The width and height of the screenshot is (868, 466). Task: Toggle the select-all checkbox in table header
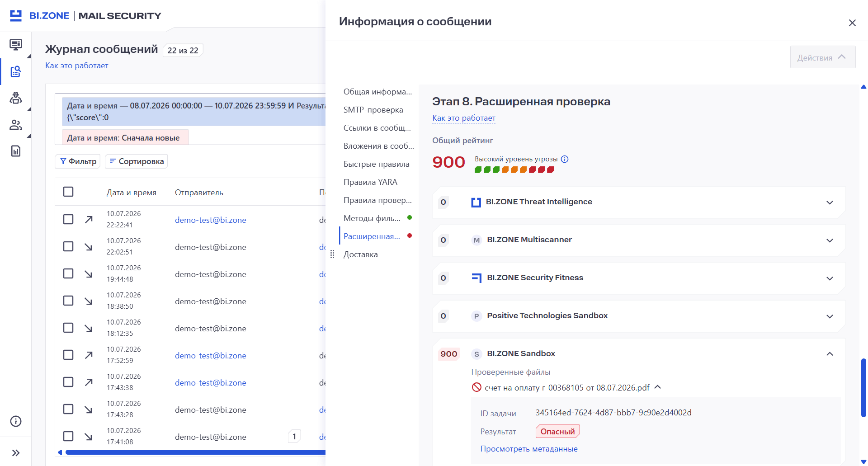click(68, 192)
